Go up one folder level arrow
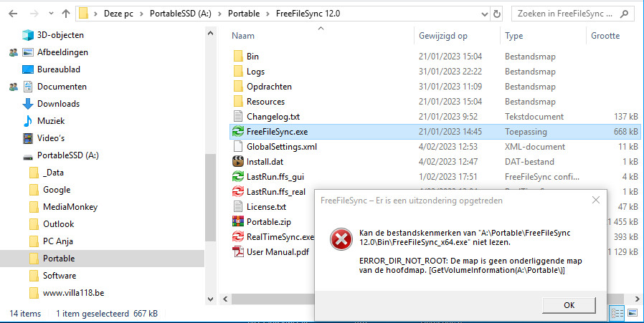Image resolution: width=644 pixels, height=323 pixels. point(66,14)
